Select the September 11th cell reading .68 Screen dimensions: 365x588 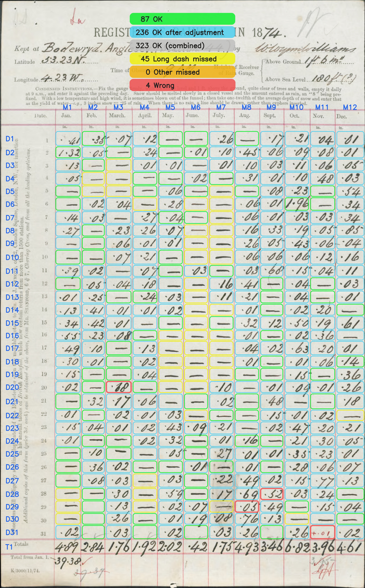point(272,271)
